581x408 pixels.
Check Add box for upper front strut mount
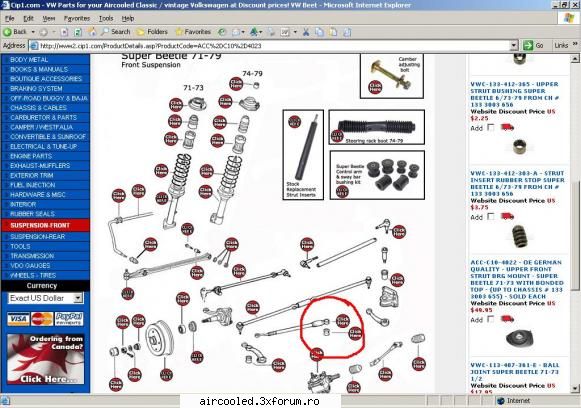(491, 319)
